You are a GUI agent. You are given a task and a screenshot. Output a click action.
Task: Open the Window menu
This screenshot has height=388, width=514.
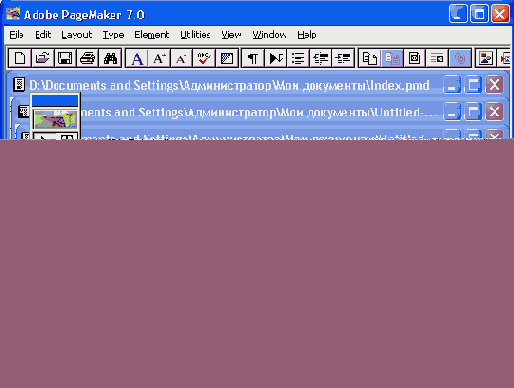coord(269,35)
